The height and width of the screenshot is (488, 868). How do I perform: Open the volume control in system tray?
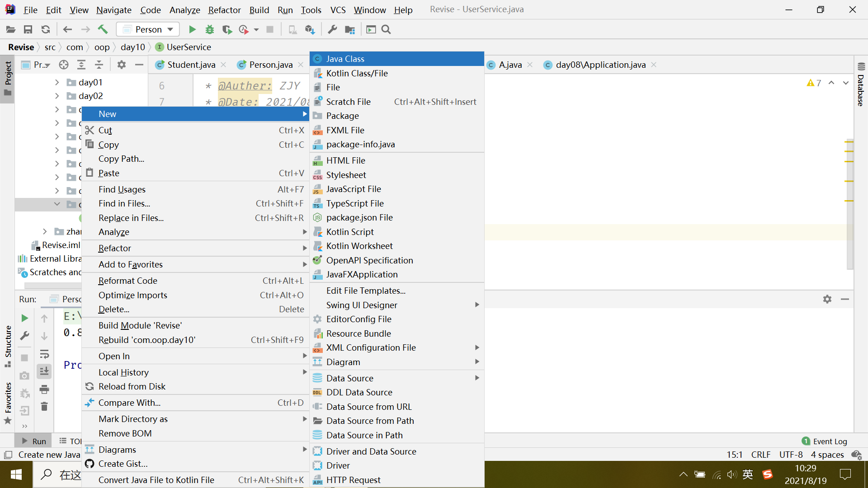(731, 474)
